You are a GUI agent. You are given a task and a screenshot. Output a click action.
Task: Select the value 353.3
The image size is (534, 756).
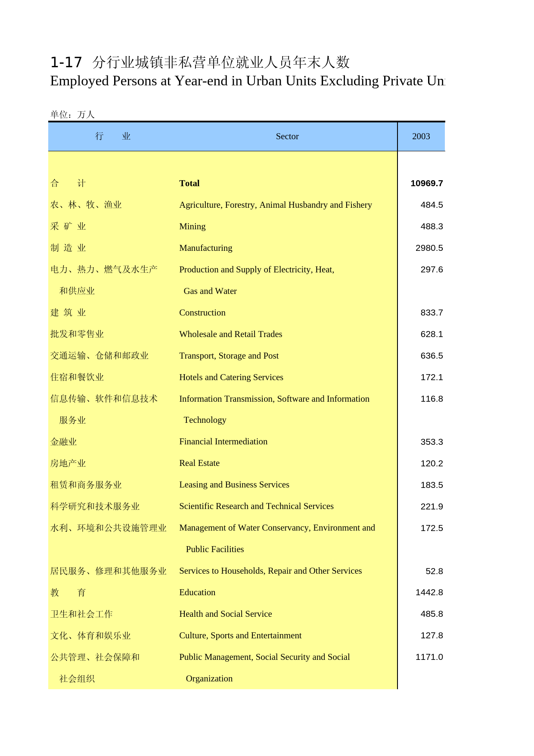[x=432, y=442]
